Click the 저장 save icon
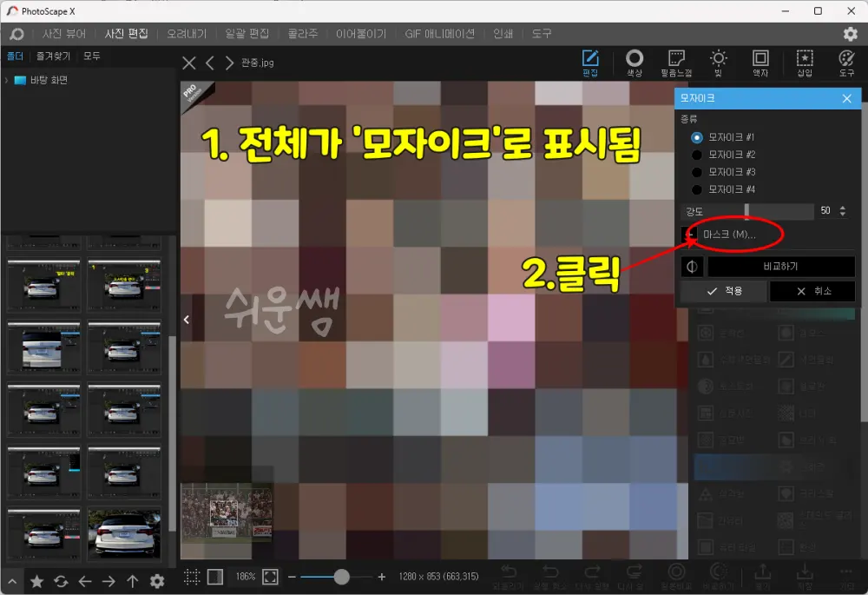This screenshot has height=595, width=868. pos(803,575)
